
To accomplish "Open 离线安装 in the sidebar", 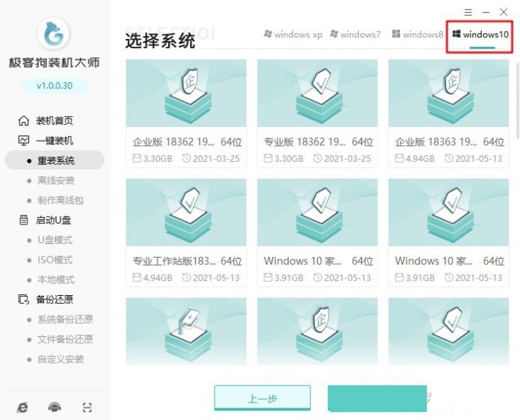I will point(56,180).
